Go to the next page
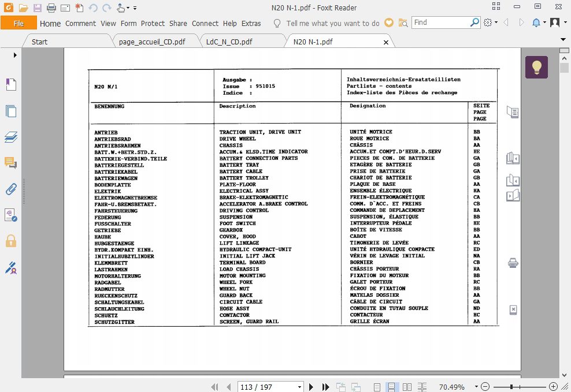Screen dimensions: 571x392 point(311,387)
